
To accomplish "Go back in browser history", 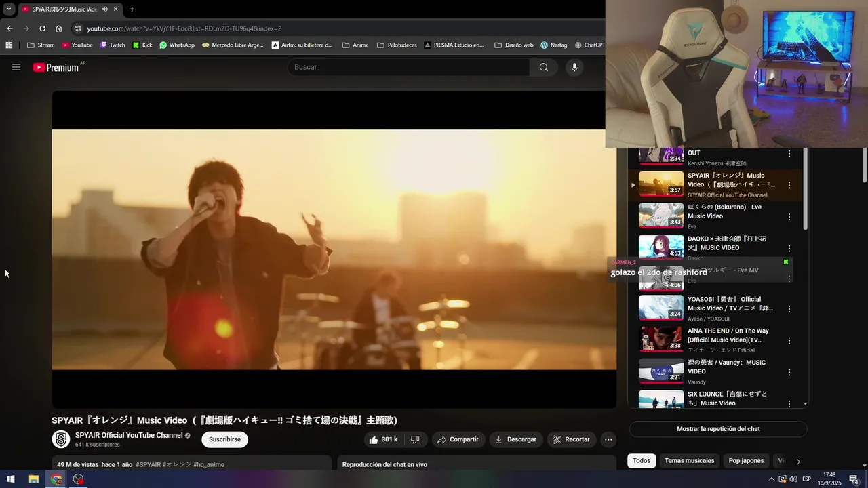I will click(9, 28).
